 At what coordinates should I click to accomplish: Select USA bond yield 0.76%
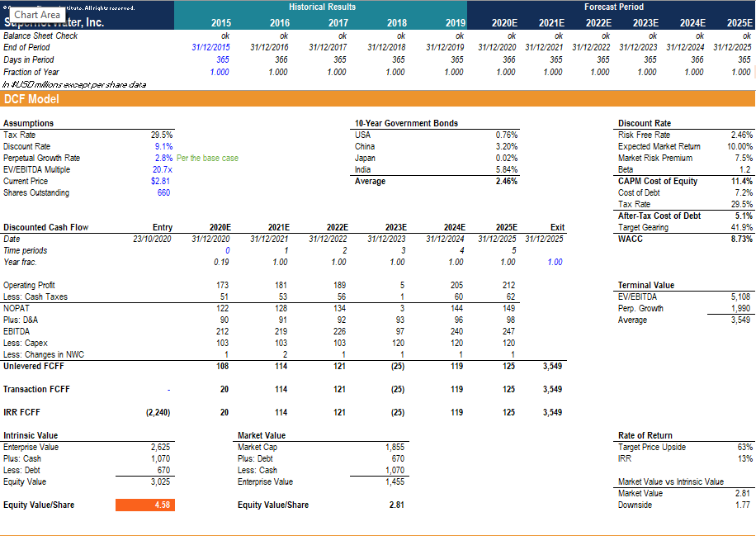click(x=506, y=135)
